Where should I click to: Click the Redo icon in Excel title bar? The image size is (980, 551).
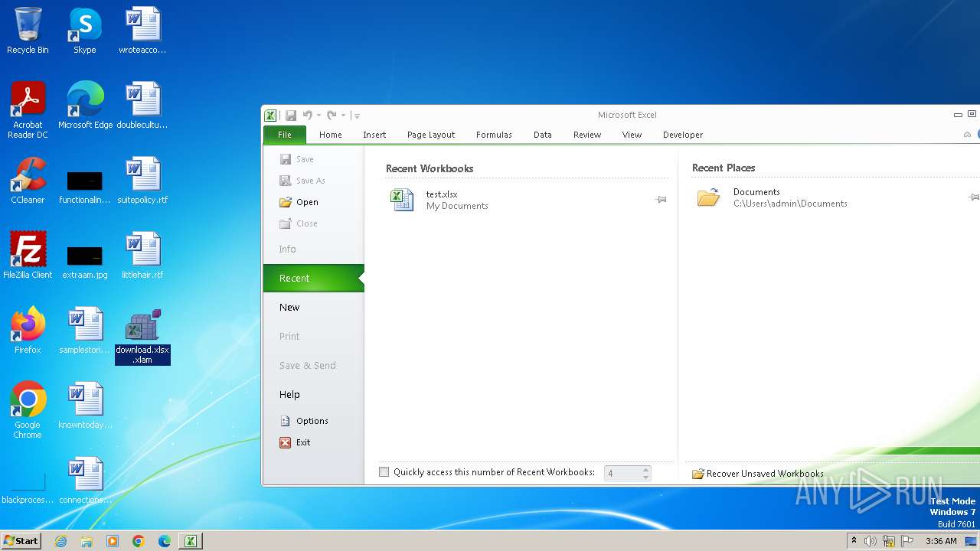pyautogui.click(x=332, y=116)
